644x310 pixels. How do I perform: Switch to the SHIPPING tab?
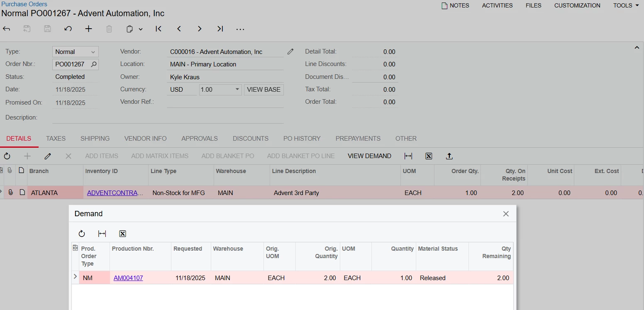click(95, 139)
